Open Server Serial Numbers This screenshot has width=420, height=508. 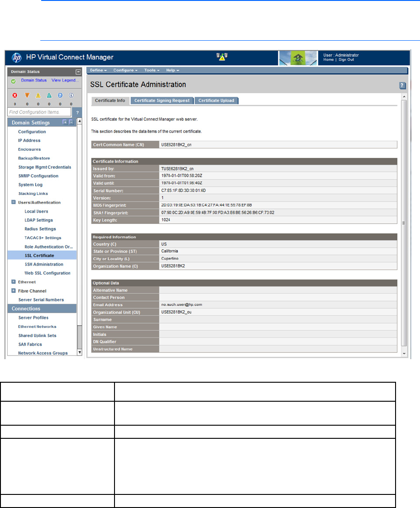tap(41, 300)
